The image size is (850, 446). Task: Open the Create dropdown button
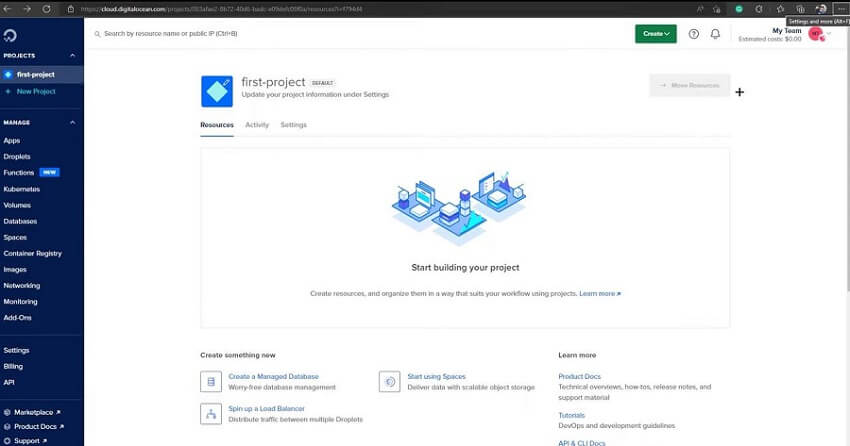655,34
